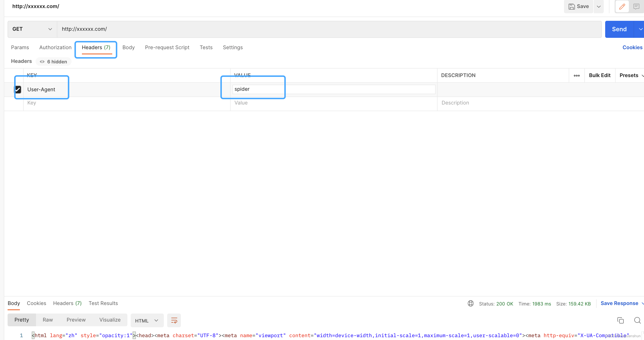Open the comments icon
Image resolution: width=644 pixels, height=340 pixels.
click(636, 6)
